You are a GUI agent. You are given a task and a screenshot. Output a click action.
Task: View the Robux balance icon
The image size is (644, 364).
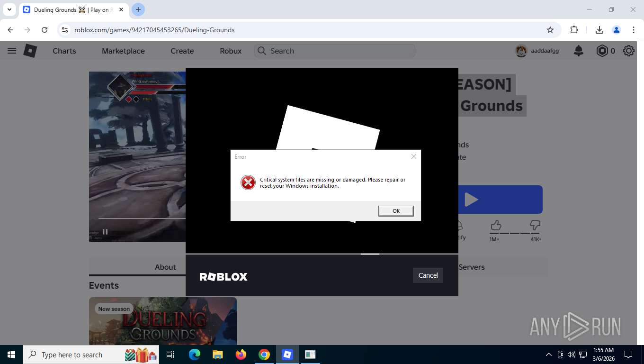[602, 51]
